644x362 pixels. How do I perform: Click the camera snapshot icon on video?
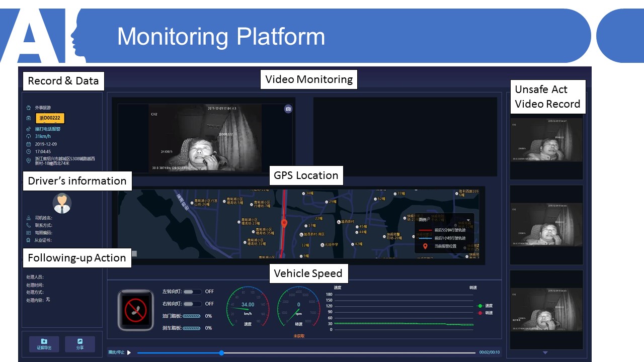pyautogui.click(x=288, y=109)
